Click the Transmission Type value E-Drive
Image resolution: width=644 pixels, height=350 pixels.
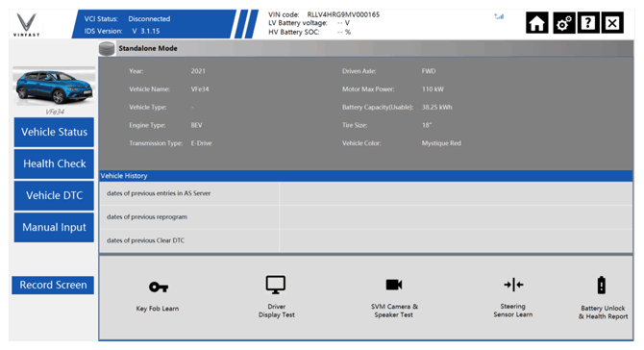pos(201,143)
